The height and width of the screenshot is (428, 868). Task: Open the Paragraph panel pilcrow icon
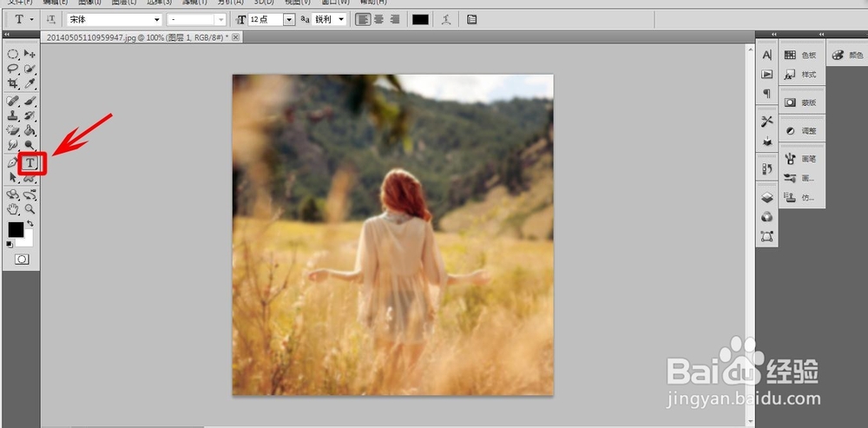pos(766,94)
